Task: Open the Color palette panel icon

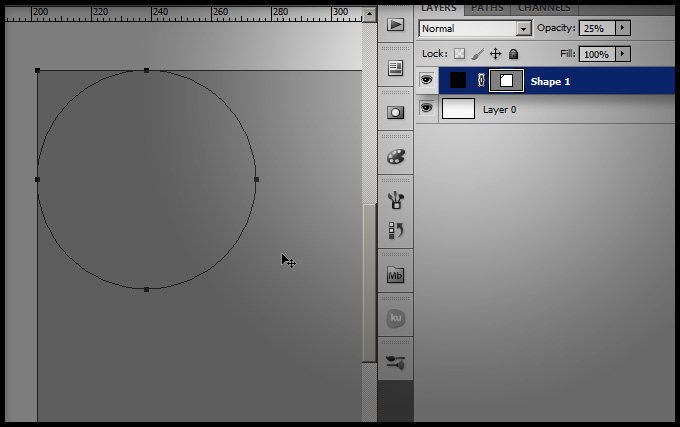Action: coord(396,156)
